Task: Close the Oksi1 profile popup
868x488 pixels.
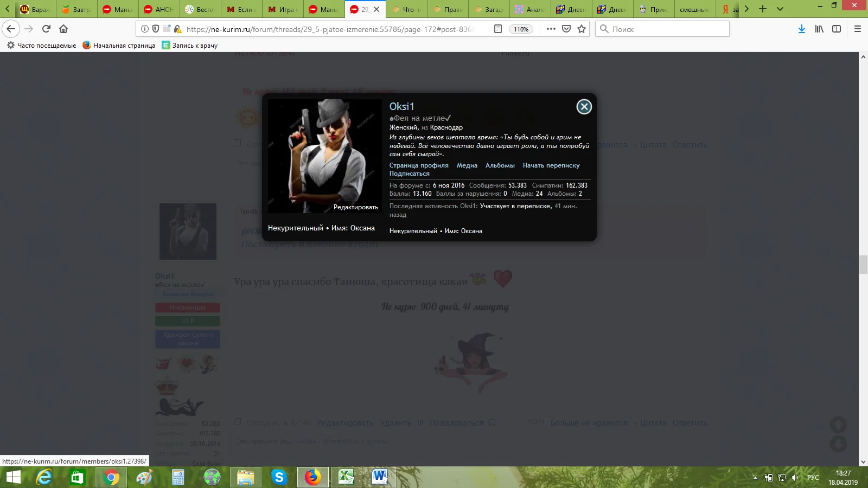Action: click(x=584, y=107)
